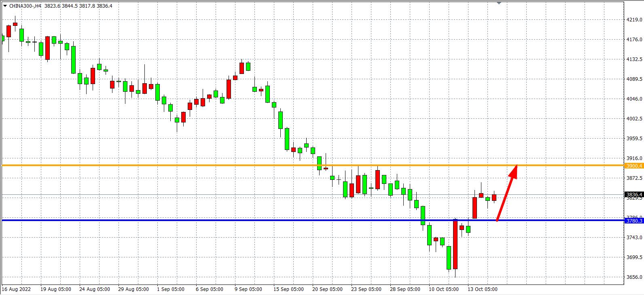644x295 pixels.
Task: Select the orange horizontal line
Action: (243, 165)
